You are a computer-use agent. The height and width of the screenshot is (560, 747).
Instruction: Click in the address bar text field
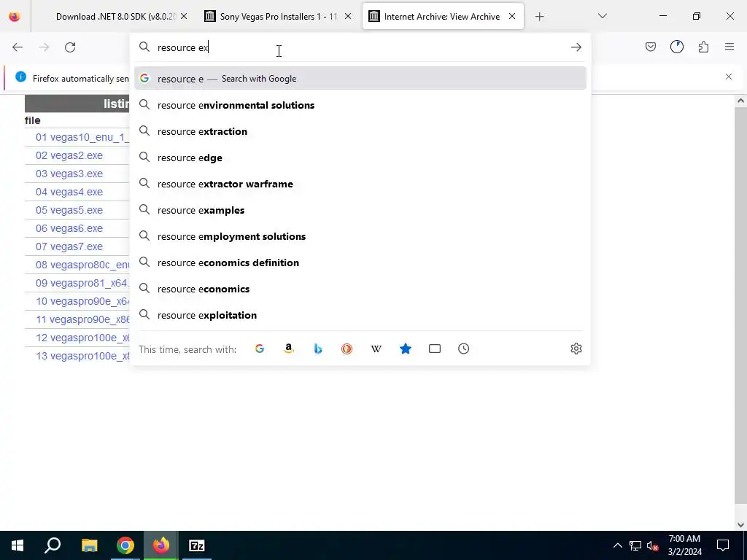pos(360,47)
